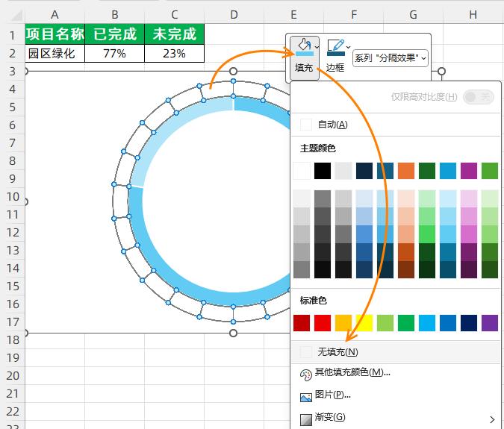The height and width of the screenshot is (429, 504).
Task: Click the gradient fill icon
Action: tap(306, 419)
